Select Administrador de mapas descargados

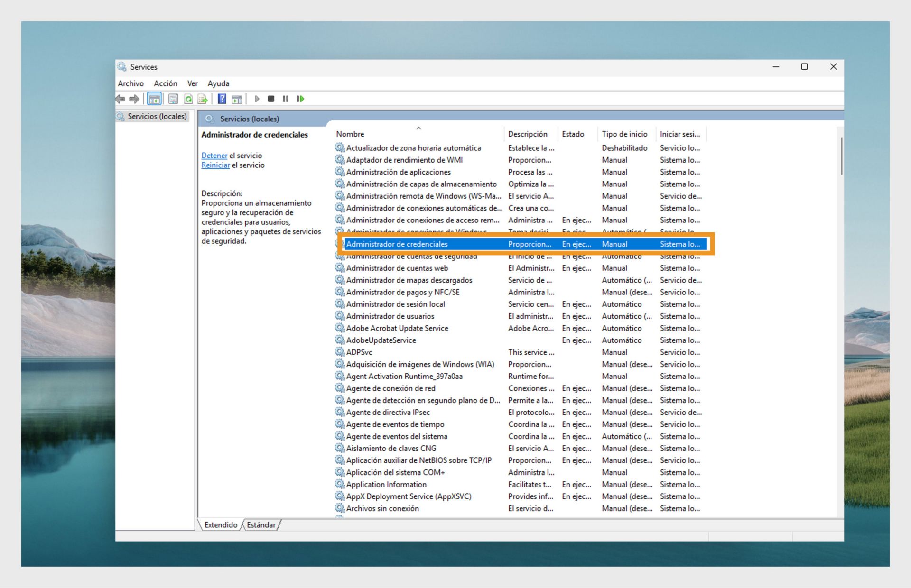[x=409, y=280]
